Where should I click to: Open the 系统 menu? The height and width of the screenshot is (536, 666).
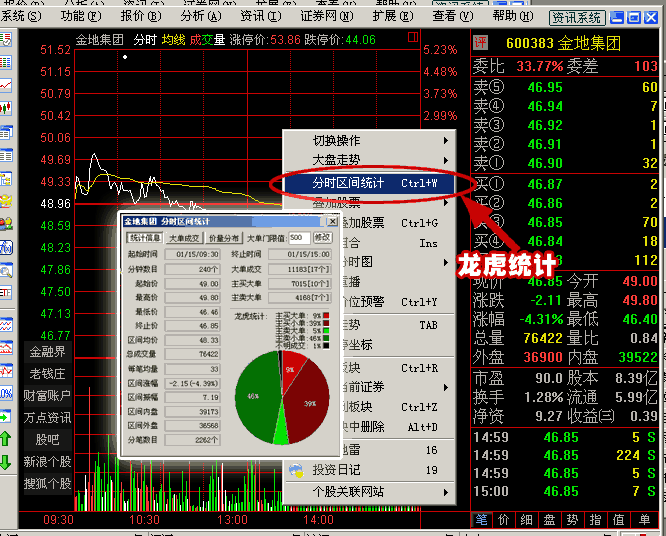tap(21, 16)
